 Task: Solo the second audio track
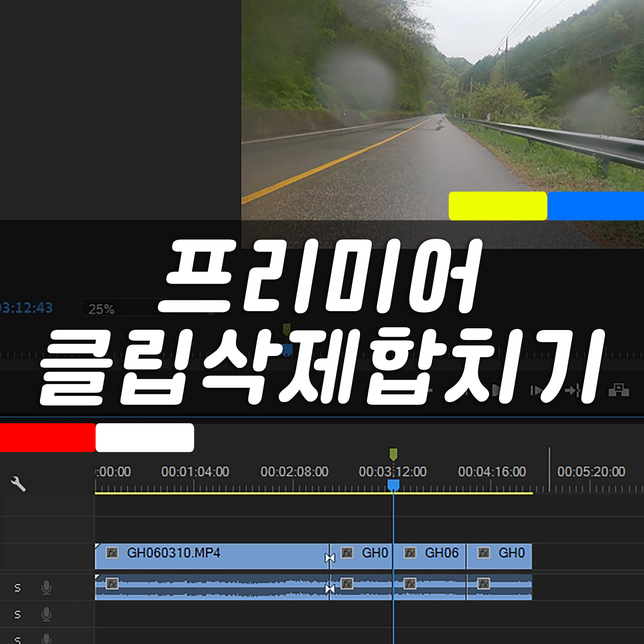coord(17,614)
